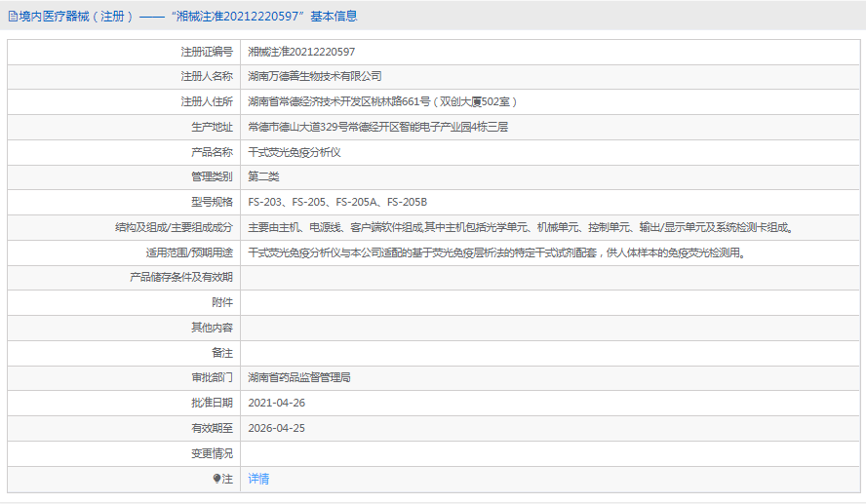Click the 附件 label
The height and width of the screenshot is (504, 866).
[x=222, y=302]
